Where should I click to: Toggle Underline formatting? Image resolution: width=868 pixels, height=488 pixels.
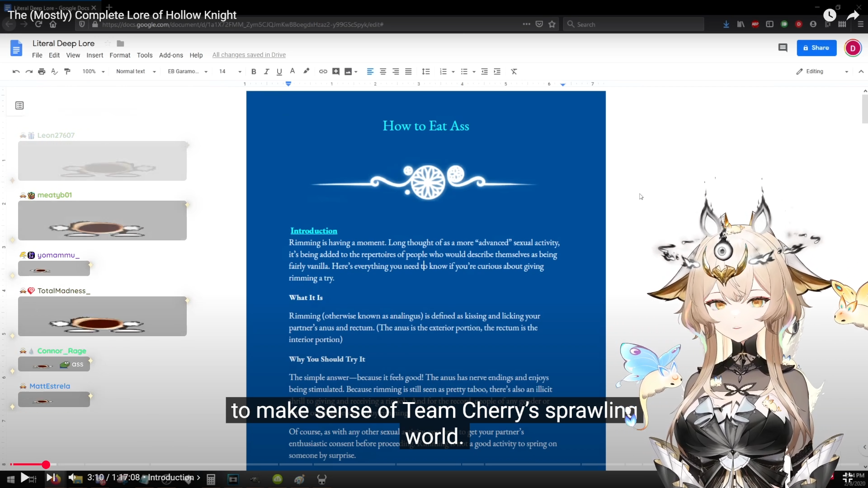(279, 71)
